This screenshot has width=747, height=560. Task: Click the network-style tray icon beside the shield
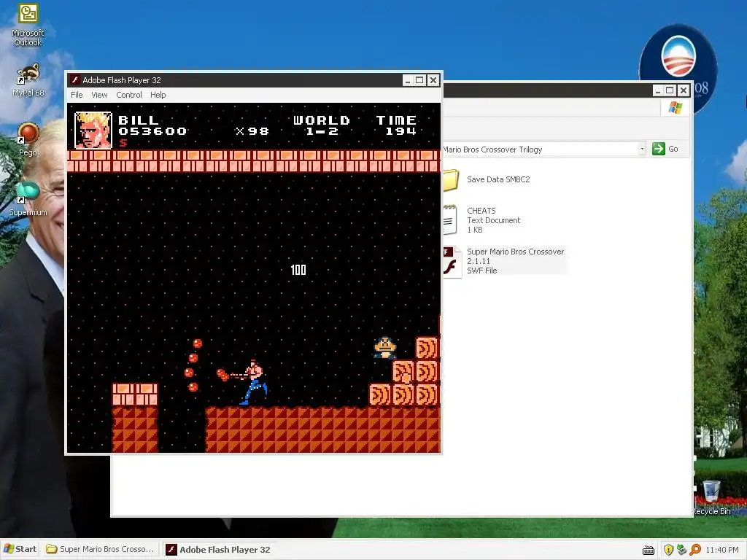click(682, 550)
